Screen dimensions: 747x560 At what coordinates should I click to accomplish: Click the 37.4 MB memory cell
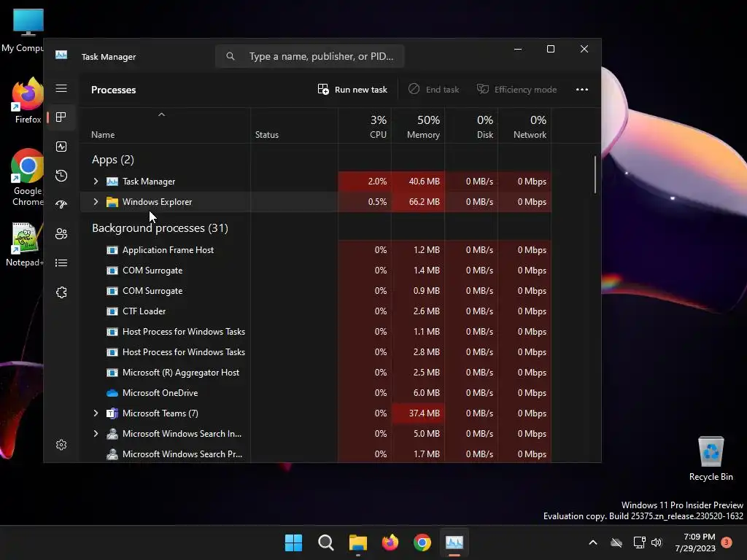point(418,413)
